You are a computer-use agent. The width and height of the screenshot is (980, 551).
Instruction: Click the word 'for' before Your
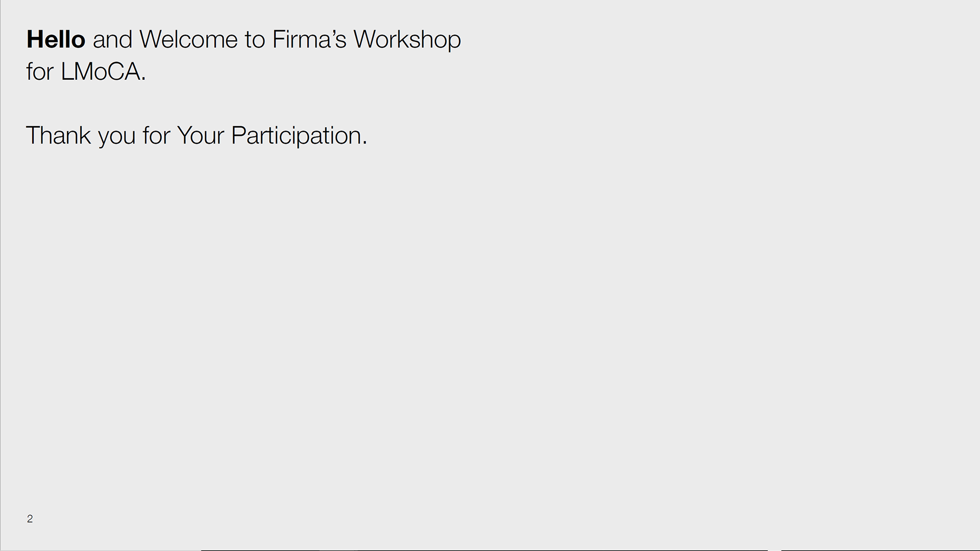click(x=156, y=135)
